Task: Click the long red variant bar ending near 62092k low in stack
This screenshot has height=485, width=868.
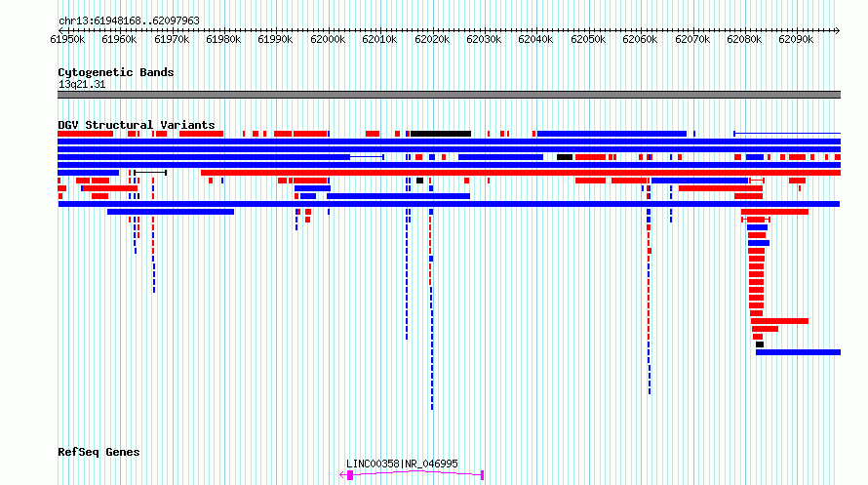Action: [779, 321]
